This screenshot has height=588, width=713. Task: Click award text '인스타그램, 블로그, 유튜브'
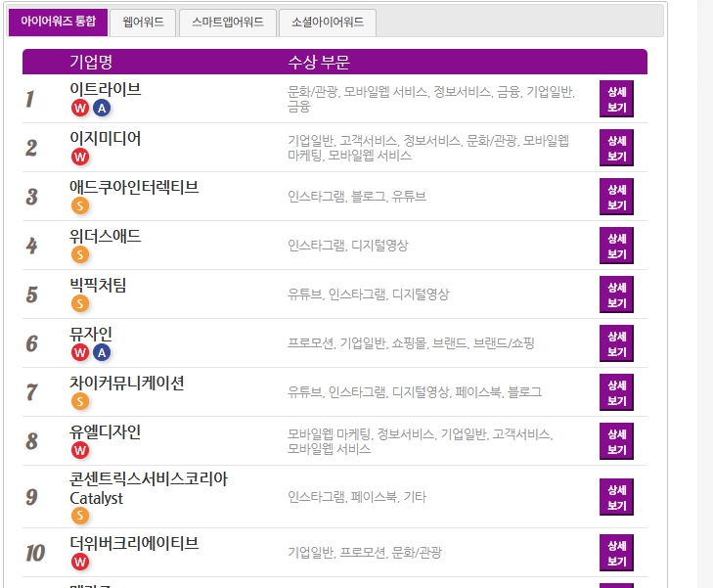pos(357,197)
